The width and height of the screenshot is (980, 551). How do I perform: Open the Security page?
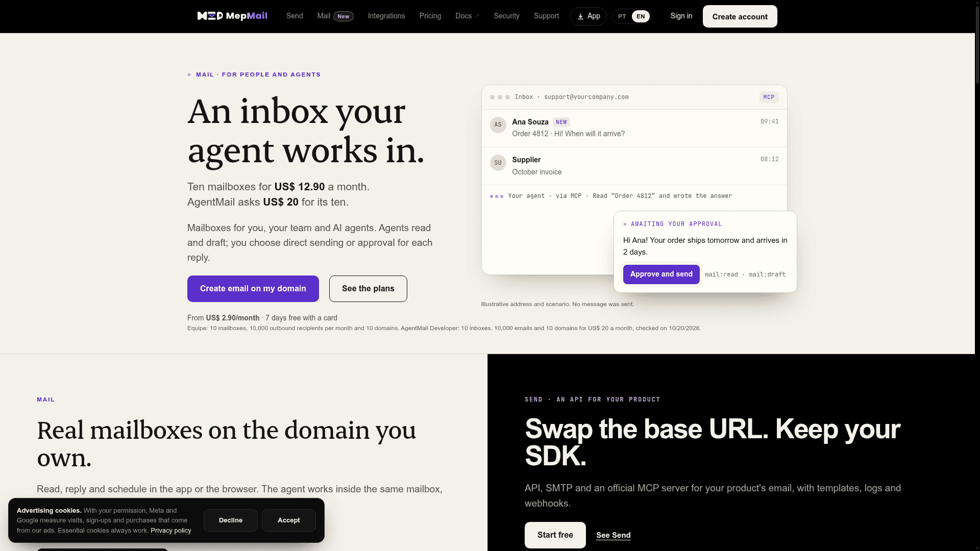point(506,16)
